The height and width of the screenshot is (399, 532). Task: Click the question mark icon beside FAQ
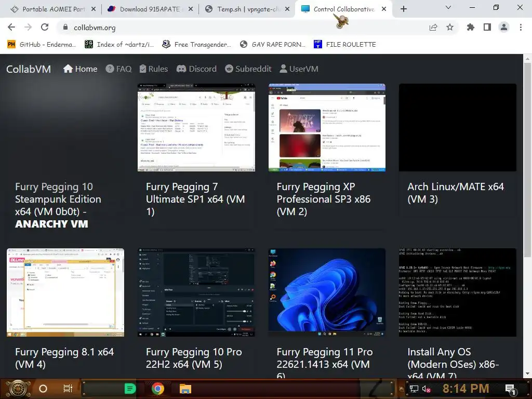coord(110,69)
